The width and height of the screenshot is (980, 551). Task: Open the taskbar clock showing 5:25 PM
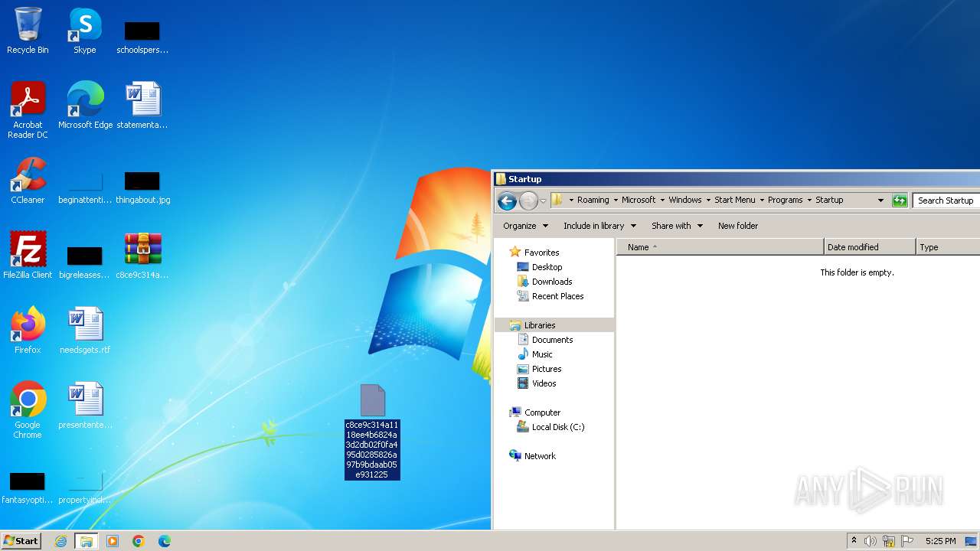tap(940, 541)
